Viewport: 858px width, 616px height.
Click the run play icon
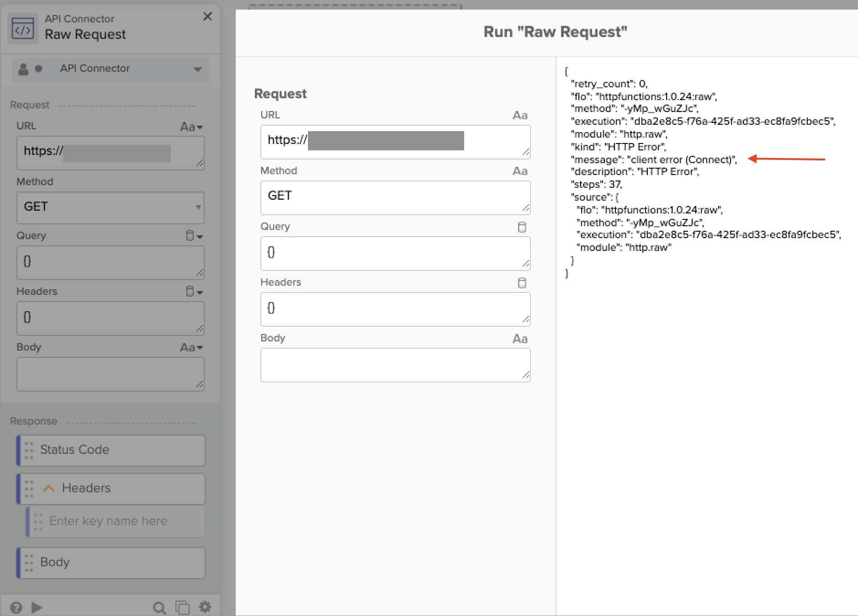37,607
